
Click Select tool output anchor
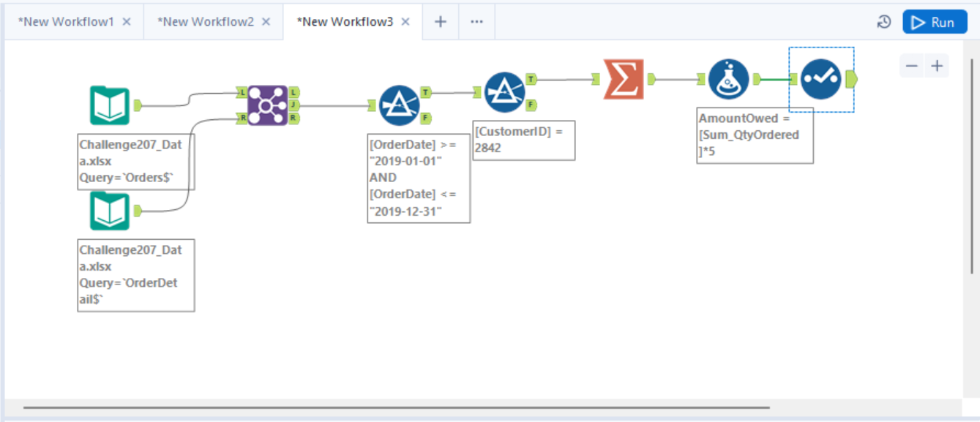click(x=851, y=79)
